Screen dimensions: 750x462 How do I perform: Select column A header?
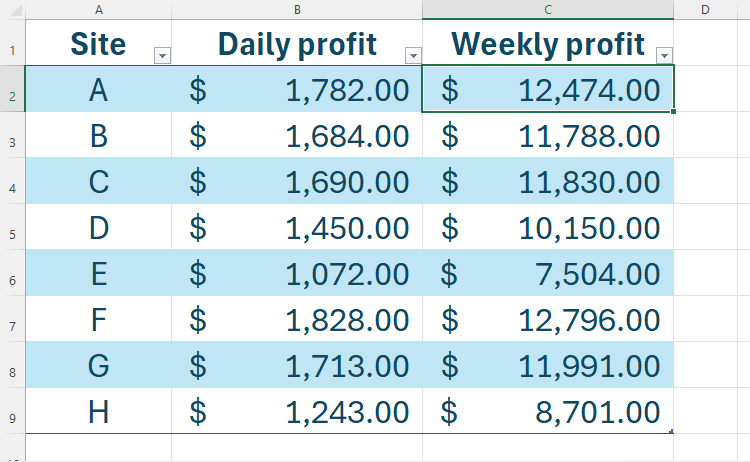click(x=98, y=9)
